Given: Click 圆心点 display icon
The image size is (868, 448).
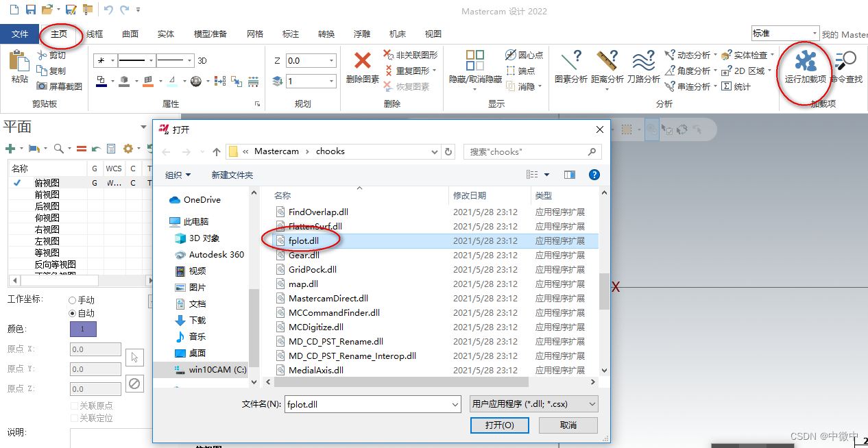Looking at the screenshot, I should [511, 55].
